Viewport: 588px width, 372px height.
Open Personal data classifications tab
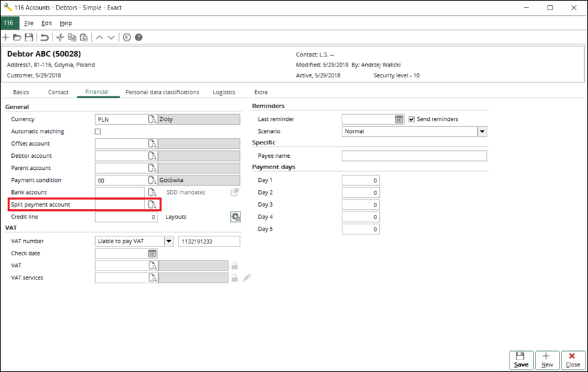pyautogui.click(x=162, y=92)
